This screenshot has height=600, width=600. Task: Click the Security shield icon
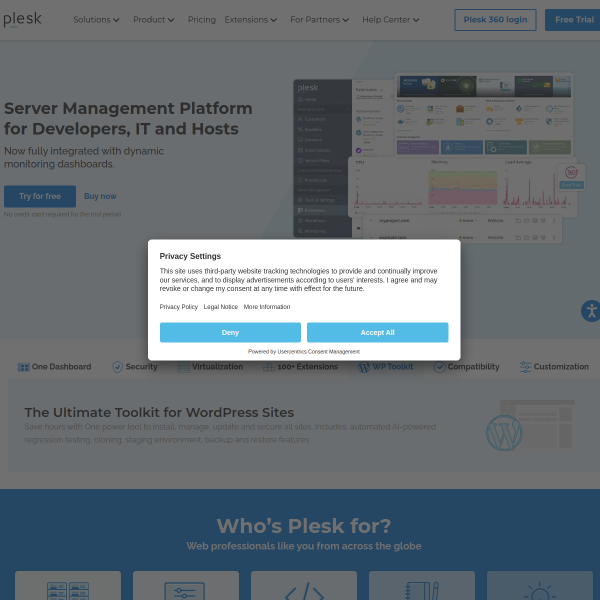click(x=117, y=367)
